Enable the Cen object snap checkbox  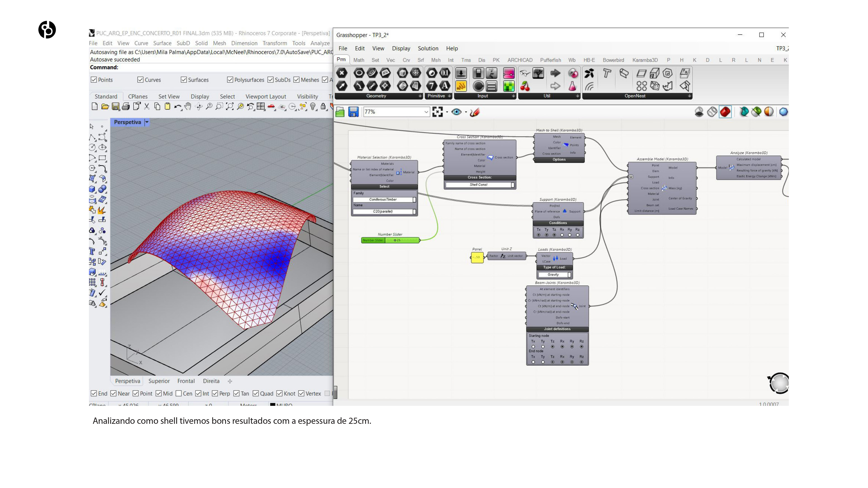(x=179, y=393)
